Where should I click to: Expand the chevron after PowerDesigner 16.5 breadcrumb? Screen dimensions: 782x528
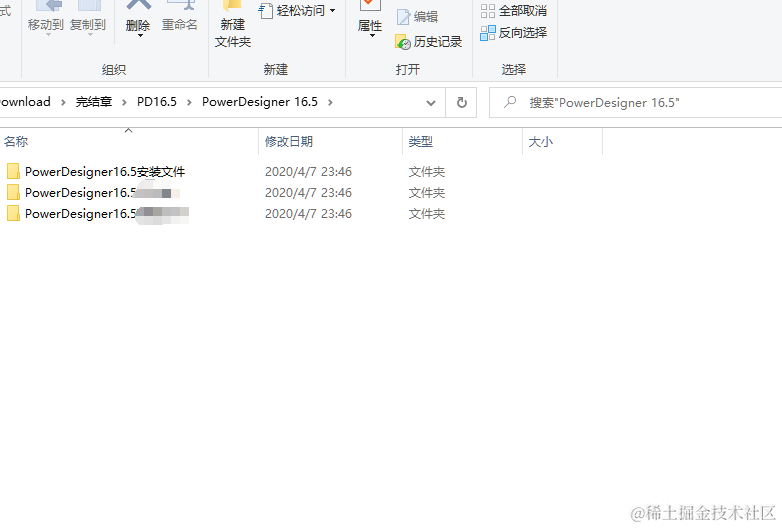point(330,103)
